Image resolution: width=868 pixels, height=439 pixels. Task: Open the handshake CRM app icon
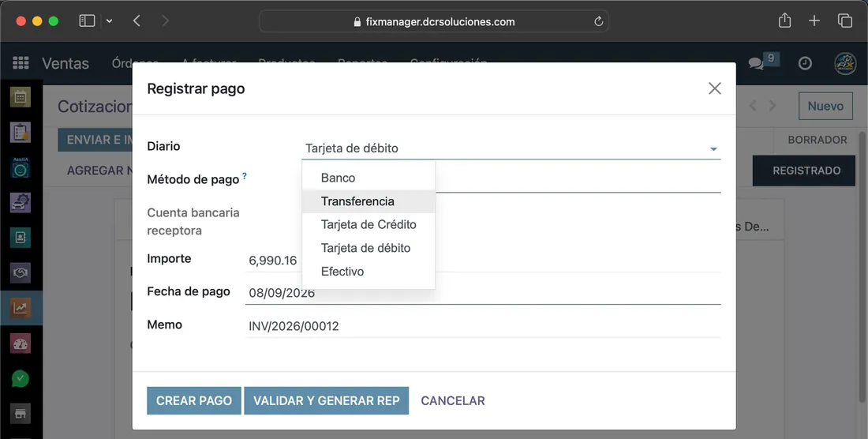(21, 273)
